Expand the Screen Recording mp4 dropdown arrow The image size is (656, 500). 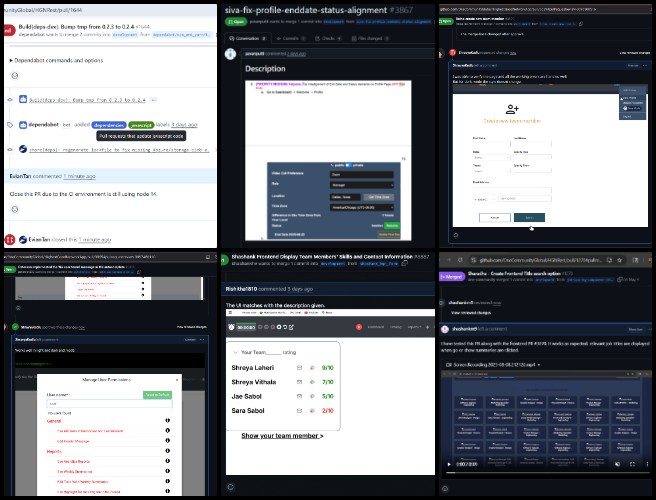[539, 365]
